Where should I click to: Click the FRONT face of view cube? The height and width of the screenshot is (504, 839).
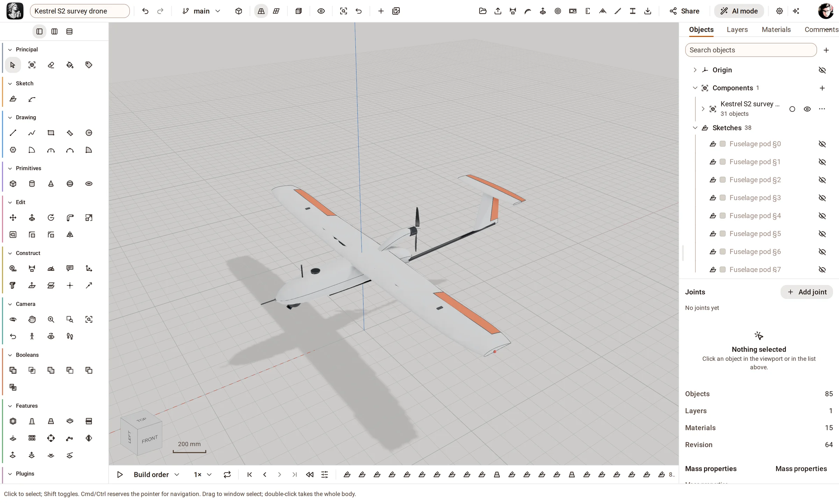pyautogui.click(x=150, y=439)
